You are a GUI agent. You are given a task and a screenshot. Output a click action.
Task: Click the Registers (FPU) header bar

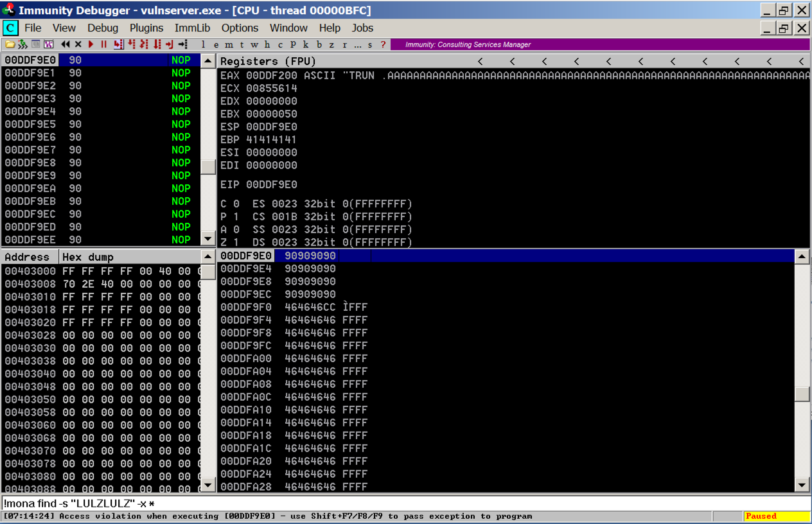point(513,61)
